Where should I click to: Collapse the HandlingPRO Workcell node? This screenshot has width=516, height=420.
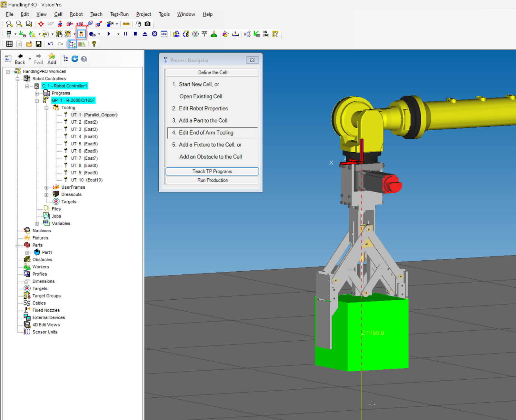point(8,72)
